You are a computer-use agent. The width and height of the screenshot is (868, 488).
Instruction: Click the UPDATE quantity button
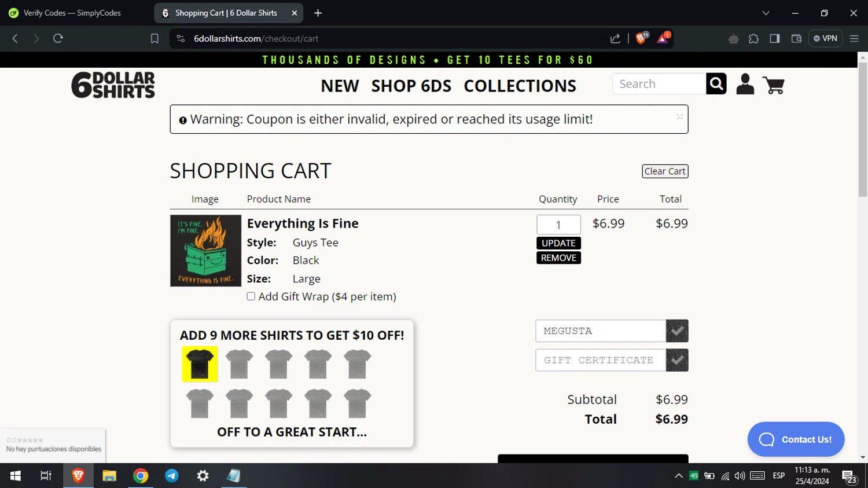(558, 243)
